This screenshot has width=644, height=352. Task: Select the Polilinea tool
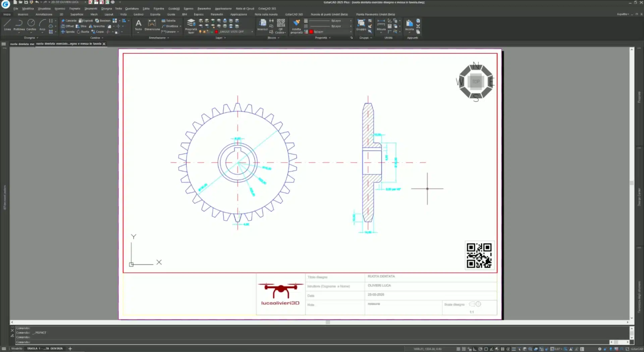19,25
